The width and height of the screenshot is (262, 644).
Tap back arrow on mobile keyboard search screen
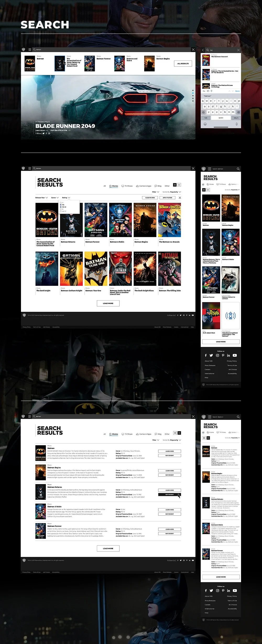(203, 50)
